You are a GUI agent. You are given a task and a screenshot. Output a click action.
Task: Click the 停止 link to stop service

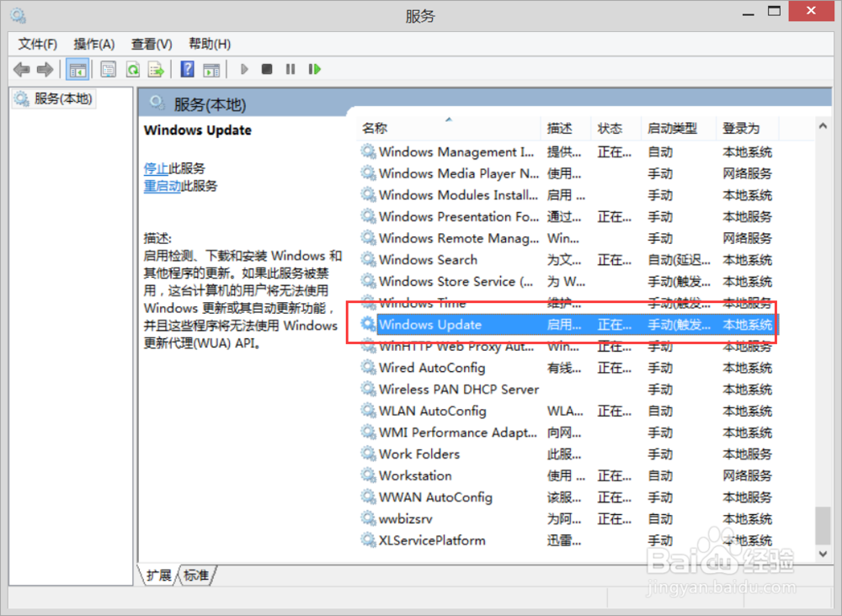click(157, 168)
